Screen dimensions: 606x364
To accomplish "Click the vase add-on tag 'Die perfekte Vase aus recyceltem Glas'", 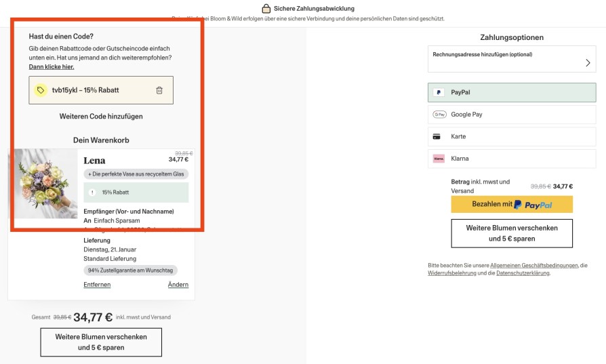I will [x=136, y=174].
